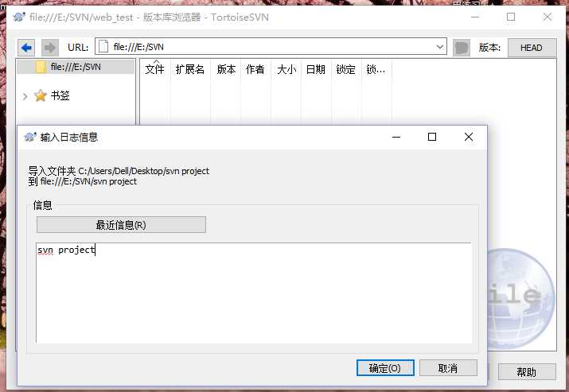The width and height of the screenshot is (569, 392).
Task: Click the URL field showing file:///E:/SVN
Action: click(x=271, y=47)
